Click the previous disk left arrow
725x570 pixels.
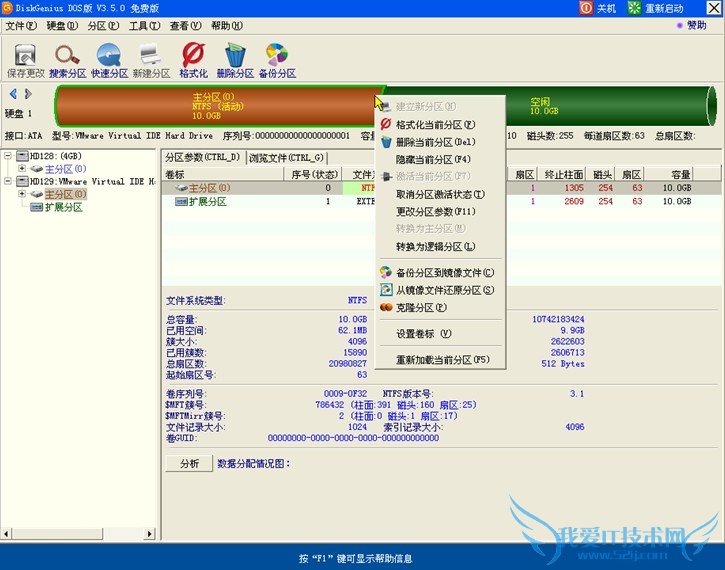[12, 94]
